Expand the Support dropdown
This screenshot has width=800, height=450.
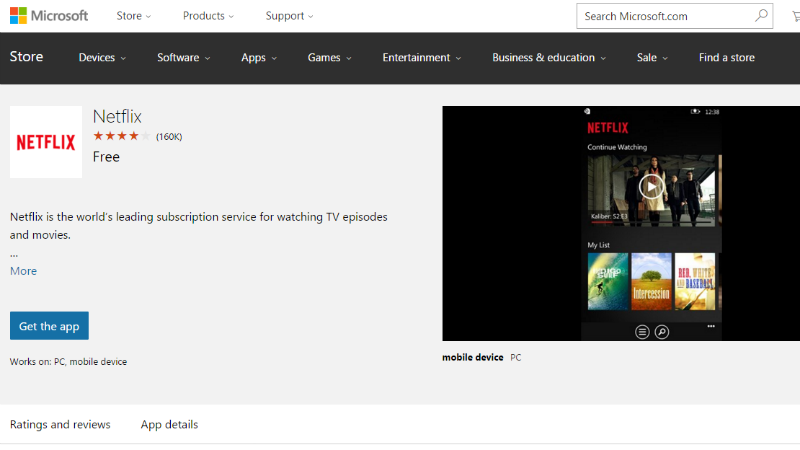[x=289, y=16]
